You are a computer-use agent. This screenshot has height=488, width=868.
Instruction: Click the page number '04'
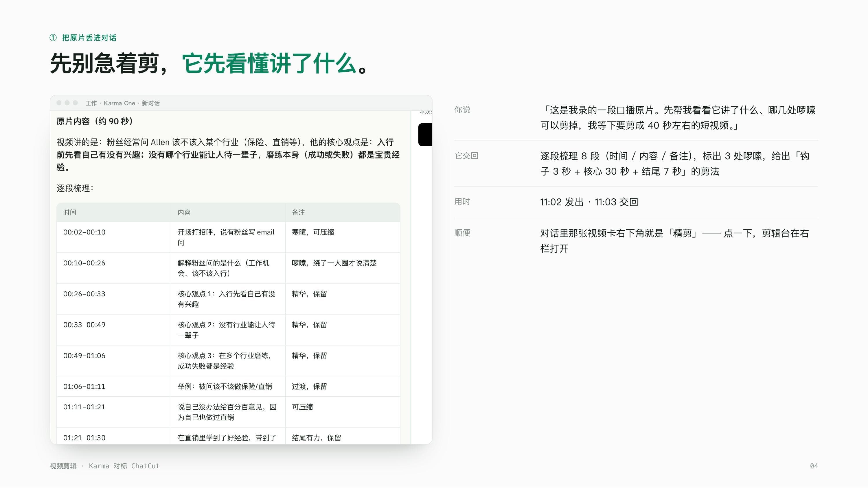coord(814,466)
